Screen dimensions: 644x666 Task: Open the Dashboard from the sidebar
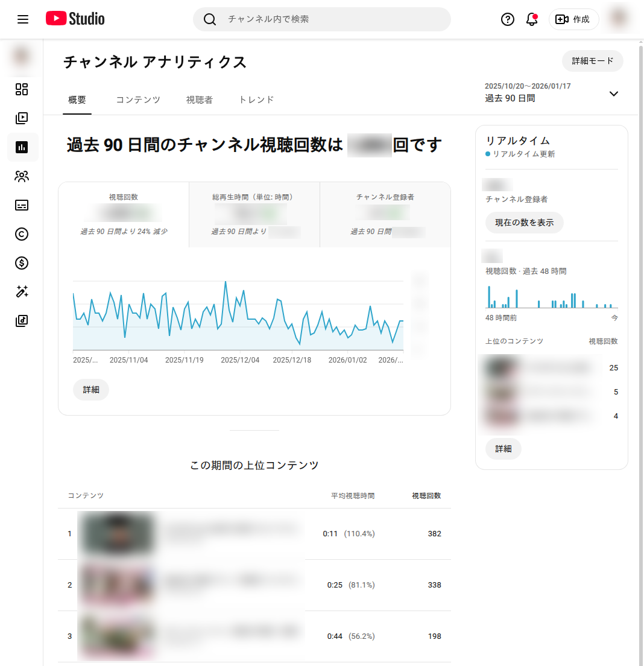click(22, 89)
